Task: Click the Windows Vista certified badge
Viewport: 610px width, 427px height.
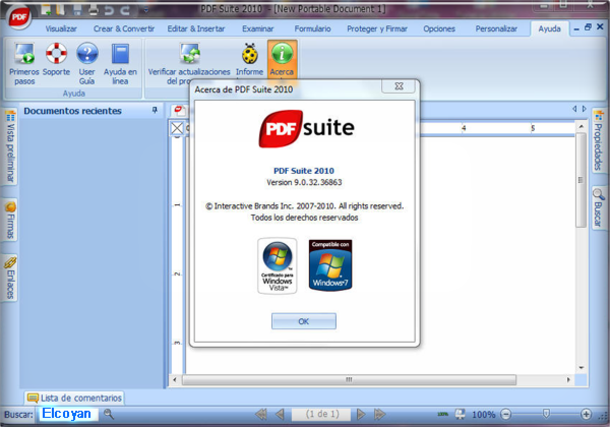Action: coord(277,266)
